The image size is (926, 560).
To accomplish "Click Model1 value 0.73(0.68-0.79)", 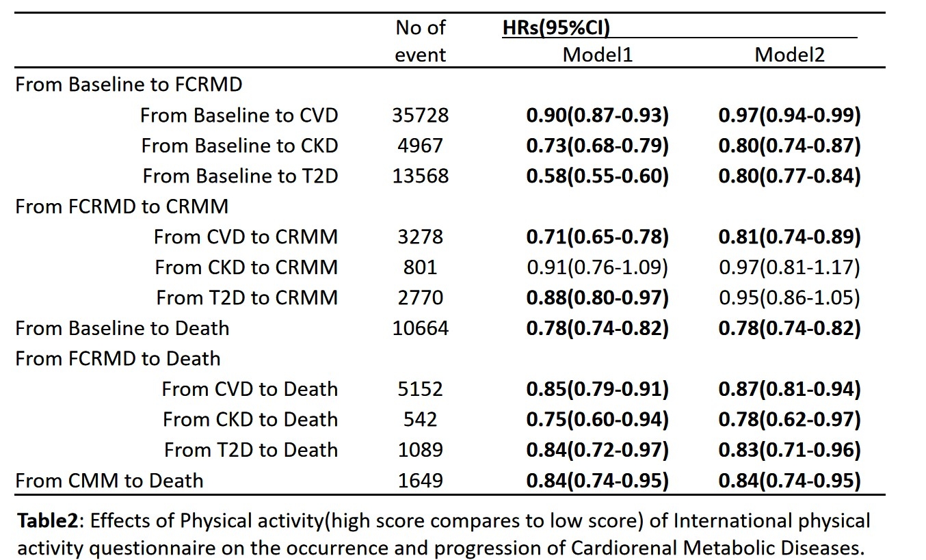I will pos(597,146).
